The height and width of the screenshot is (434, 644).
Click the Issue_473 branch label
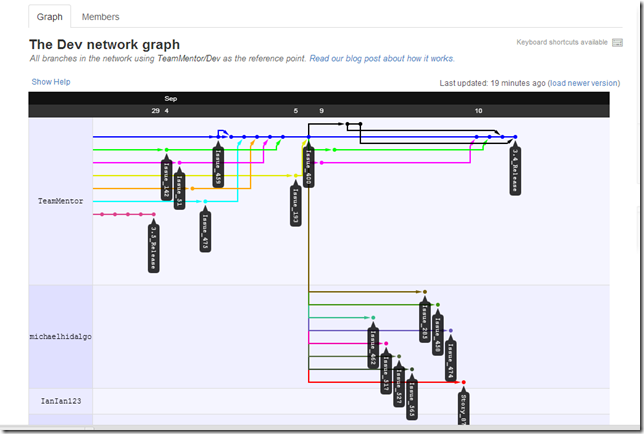(x=205, y=229)
